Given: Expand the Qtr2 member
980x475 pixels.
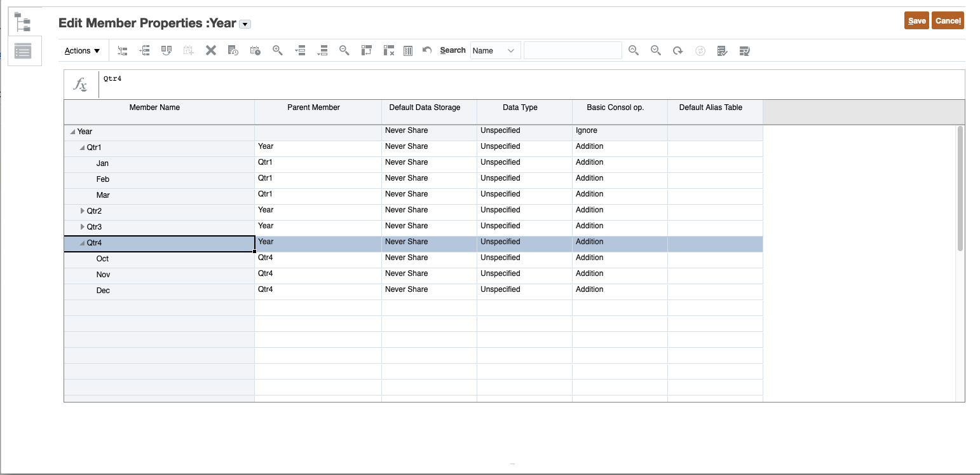Looking at the screenshot, I should (82, 210).
